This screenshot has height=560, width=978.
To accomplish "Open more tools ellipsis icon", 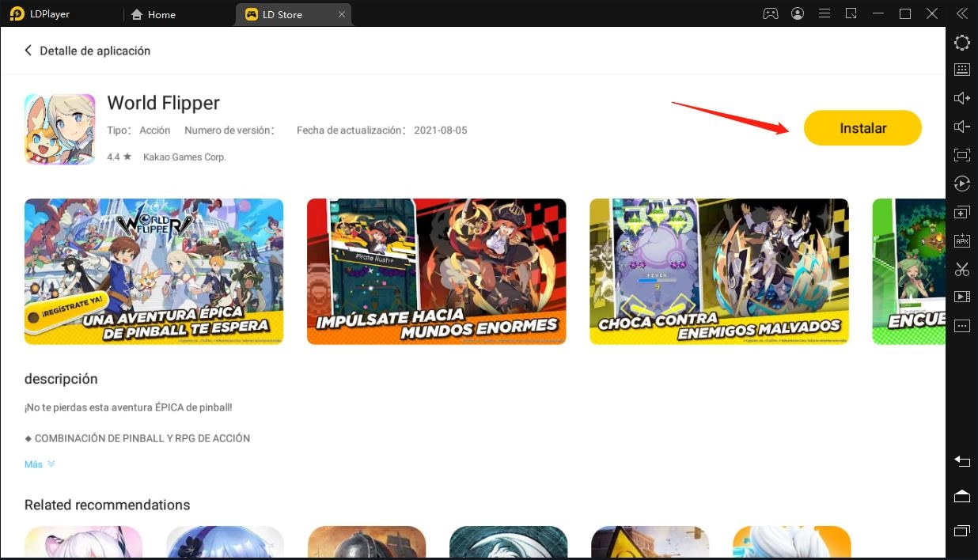I will [x=962, y=326].
